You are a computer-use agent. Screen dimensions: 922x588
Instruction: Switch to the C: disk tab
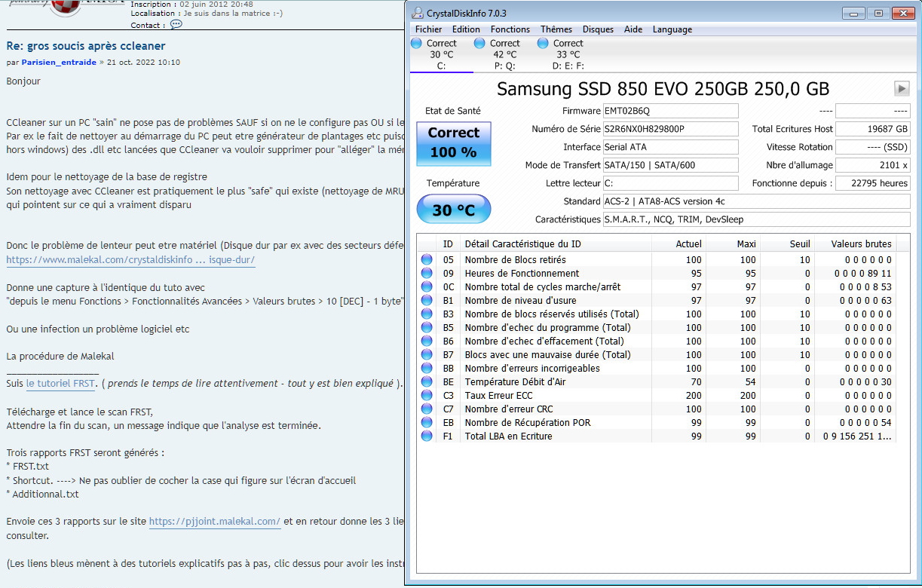442,55
